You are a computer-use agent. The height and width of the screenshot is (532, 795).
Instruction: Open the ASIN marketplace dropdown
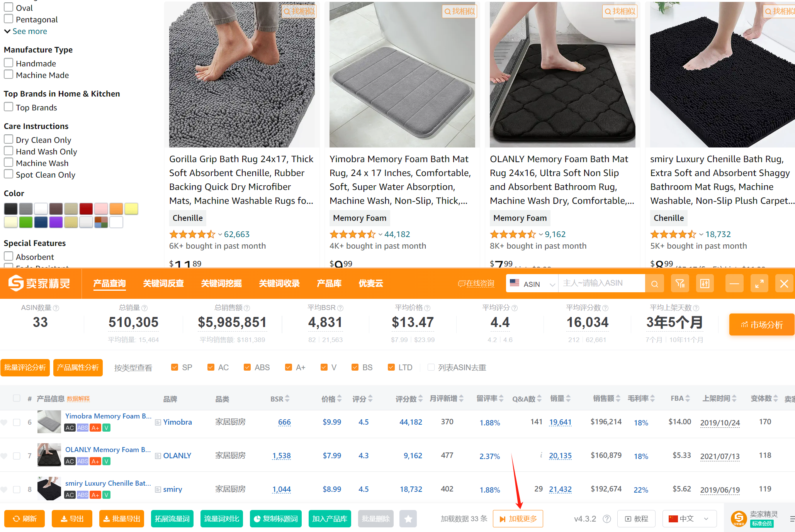point(532,284)
